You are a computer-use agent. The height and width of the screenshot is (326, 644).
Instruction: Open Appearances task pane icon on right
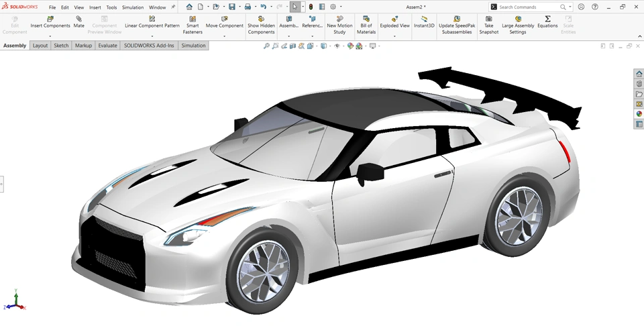click(x=639, y=114)
